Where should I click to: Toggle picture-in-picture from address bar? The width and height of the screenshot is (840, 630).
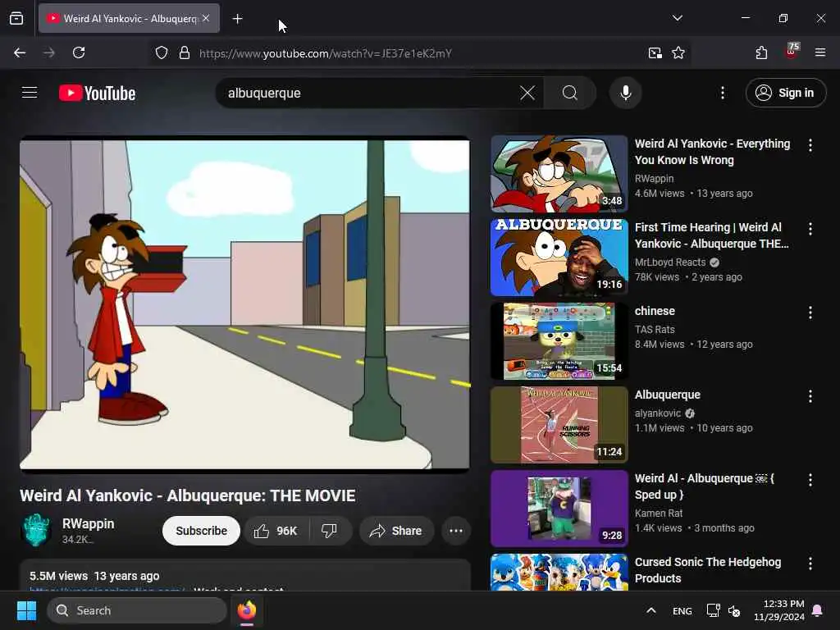tap(655, 53)
